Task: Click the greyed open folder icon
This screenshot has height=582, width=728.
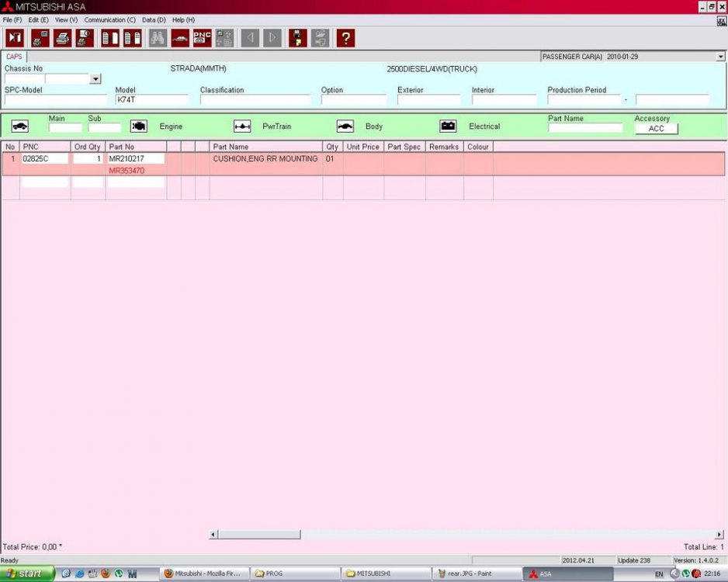Action: click(x=321, y=37)
